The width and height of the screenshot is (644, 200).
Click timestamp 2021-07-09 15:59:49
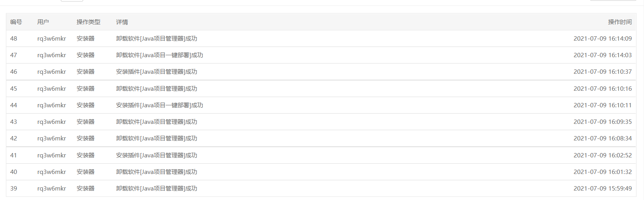click(603, 189)
